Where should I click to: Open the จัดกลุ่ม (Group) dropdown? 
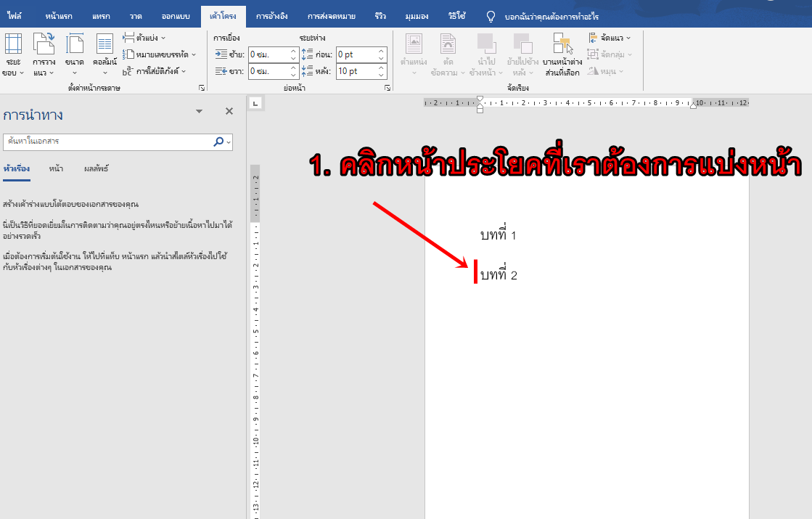tap(610, 54)
